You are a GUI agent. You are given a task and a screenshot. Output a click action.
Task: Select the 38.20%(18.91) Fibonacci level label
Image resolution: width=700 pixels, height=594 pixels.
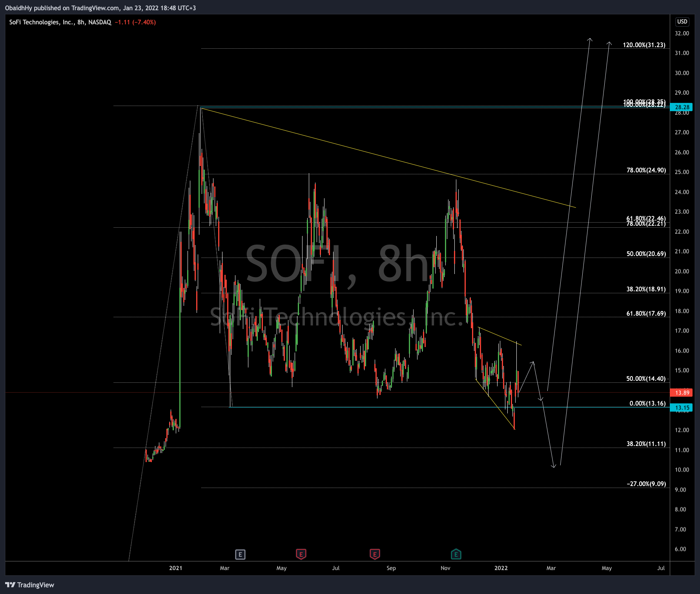click(646, 289)
